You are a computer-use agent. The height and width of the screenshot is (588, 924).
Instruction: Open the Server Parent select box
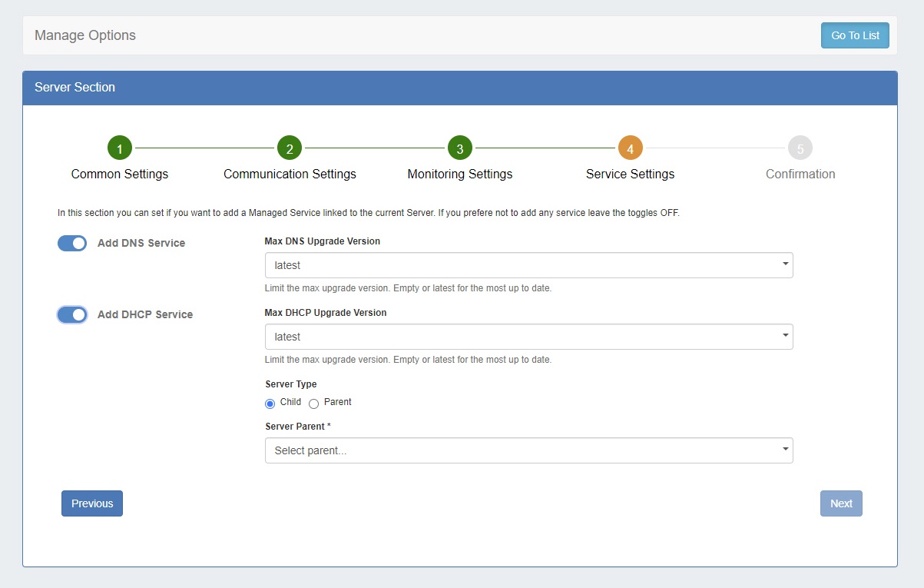[x=528, y=450]
